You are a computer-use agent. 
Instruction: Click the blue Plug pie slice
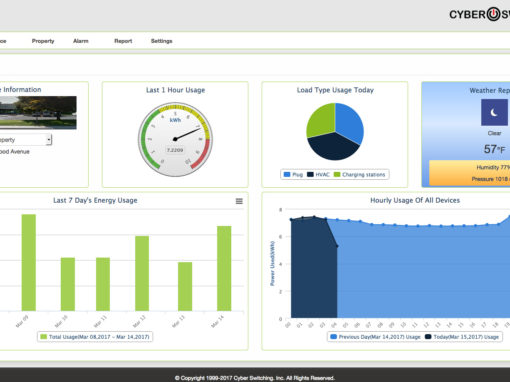[x=349, y=122]
